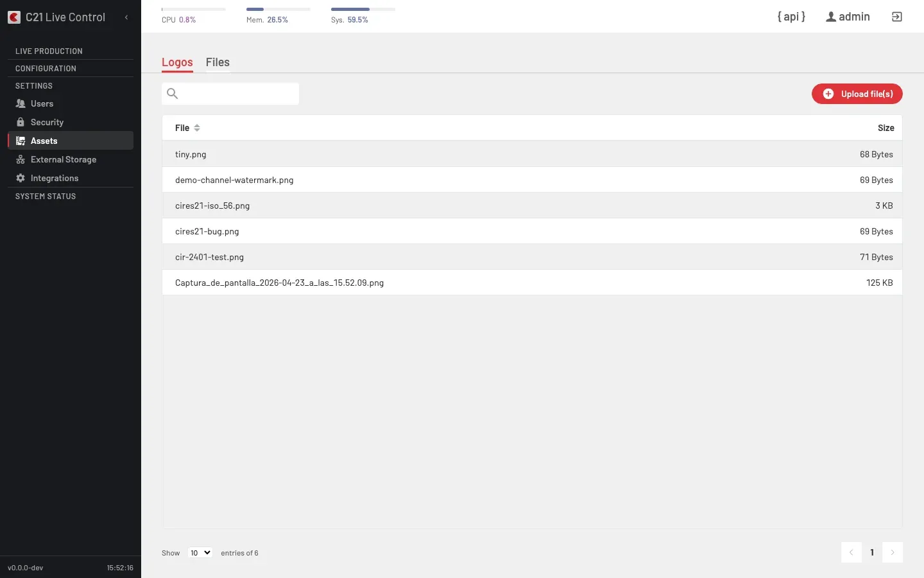Select tiny.png file row
Screen dimensions: 924x578
coord(532,154)
